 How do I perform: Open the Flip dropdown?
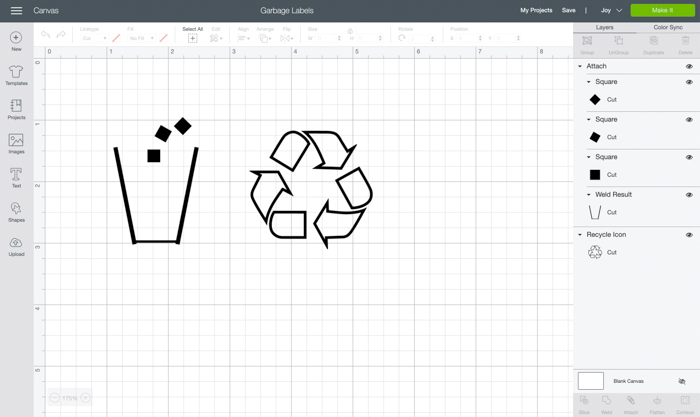coord(287,38)
